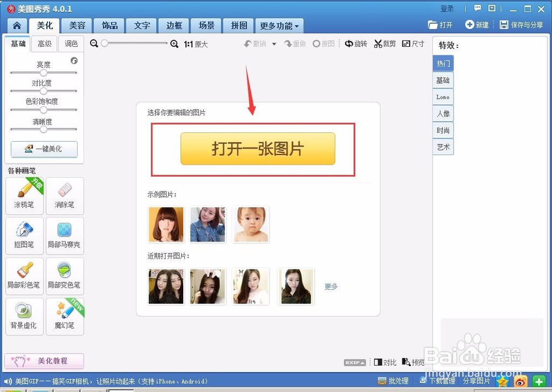This screenshot has width=552, height=392.
Task: Toggle the 预览 preview mode
Action: tap(413, 362)
